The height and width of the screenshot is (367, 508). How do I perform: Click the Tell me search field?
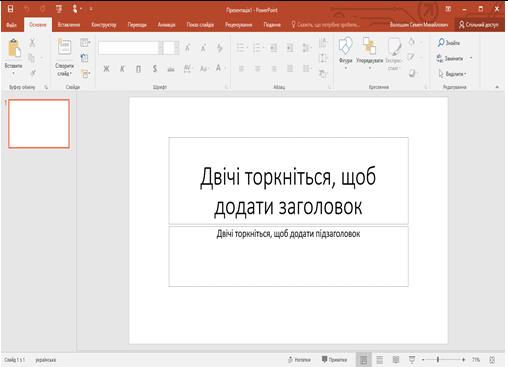[326, 25]
